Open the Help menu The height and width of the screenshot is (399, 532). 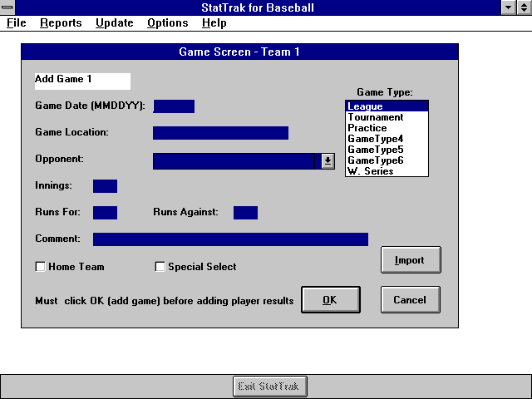pyautogui.click(x=214, y=23)
